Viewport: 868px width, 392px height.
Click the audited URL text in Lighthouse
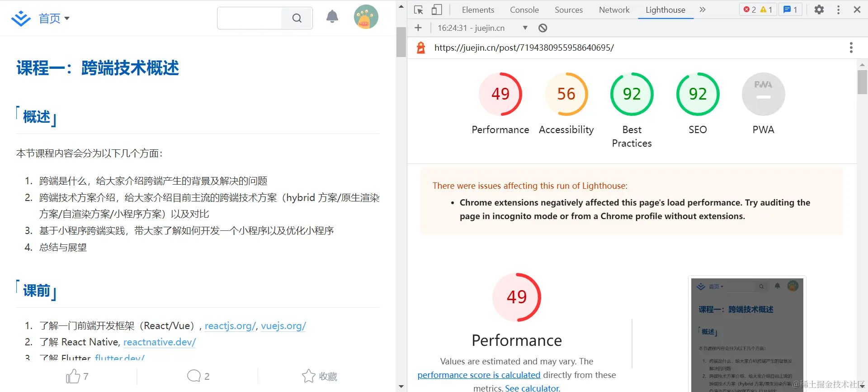pos(524,48)
